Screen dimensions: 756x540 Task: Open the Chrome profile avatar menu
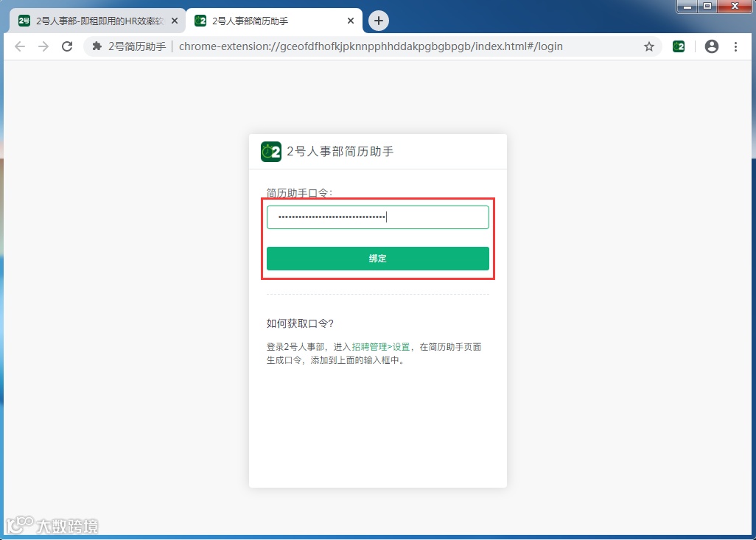pyautogui.click(x=712, y=46)
